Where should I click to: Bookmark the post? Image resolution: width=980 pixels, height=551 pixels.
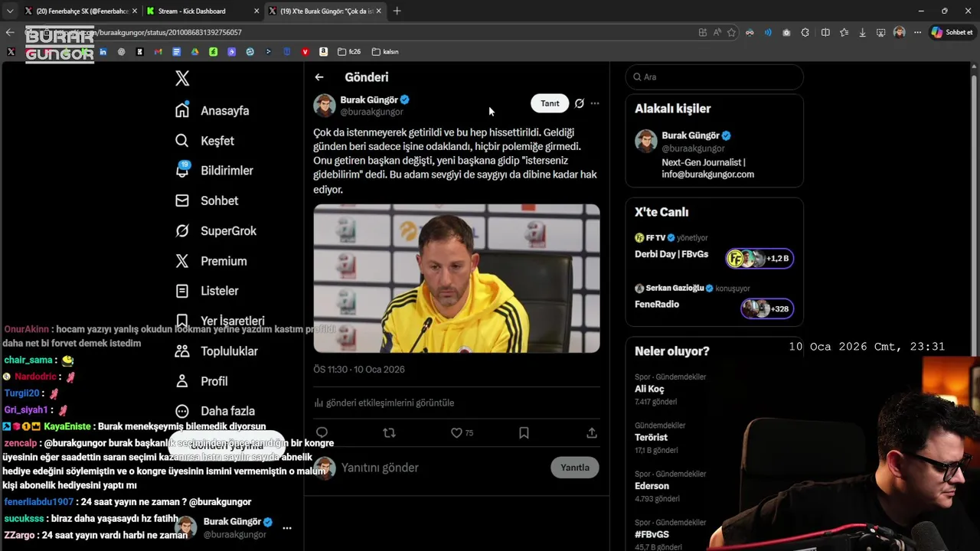[524, 433]
